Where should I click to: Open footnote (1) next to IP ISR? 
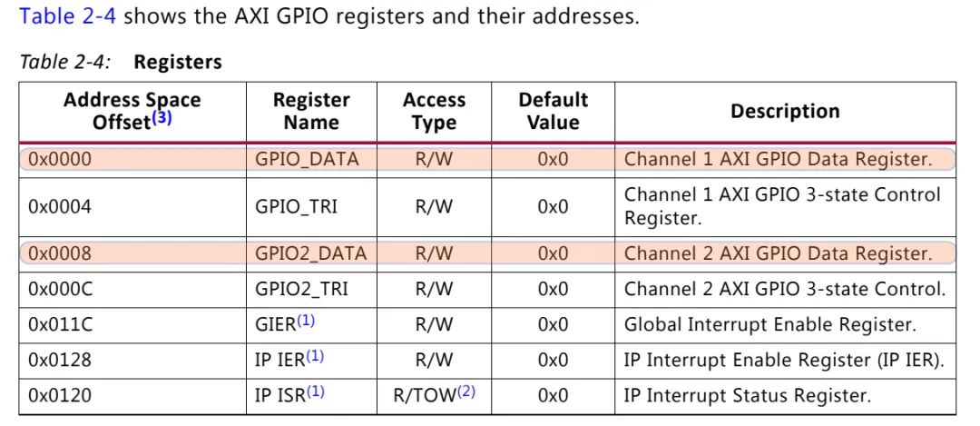pos(315,391)
